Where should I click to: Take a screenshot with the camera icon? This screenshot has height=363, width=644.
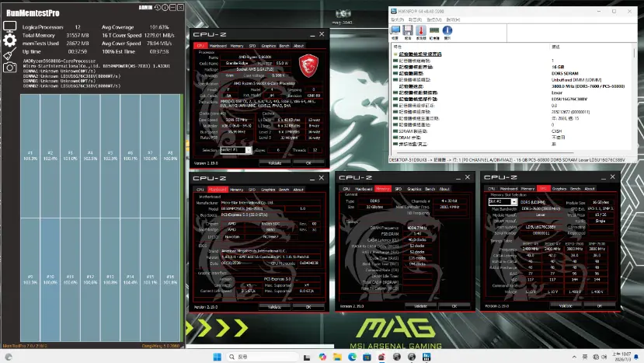(x=9, y=68)
